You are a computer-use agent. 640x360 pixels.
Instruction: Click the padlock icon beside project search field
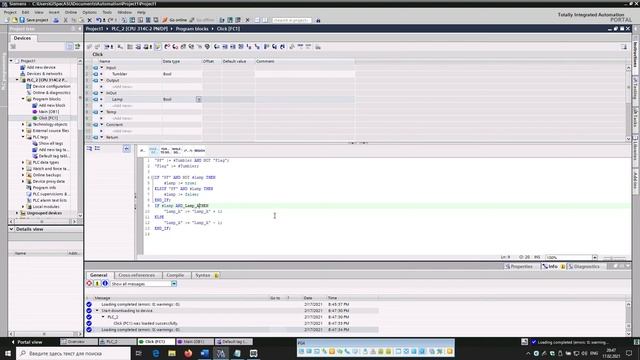[x=318, y=20]
